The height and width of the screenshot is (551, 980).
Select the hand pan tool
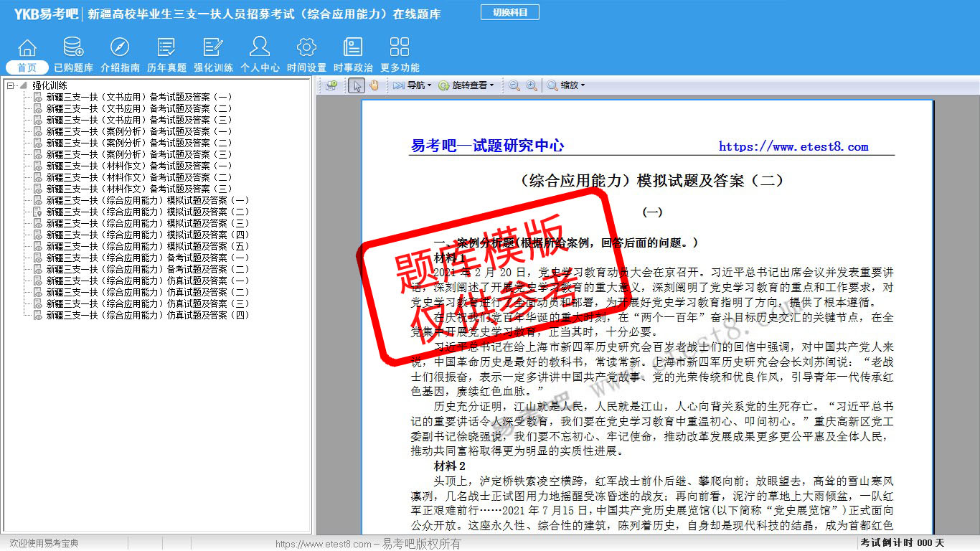click(374, 85)
